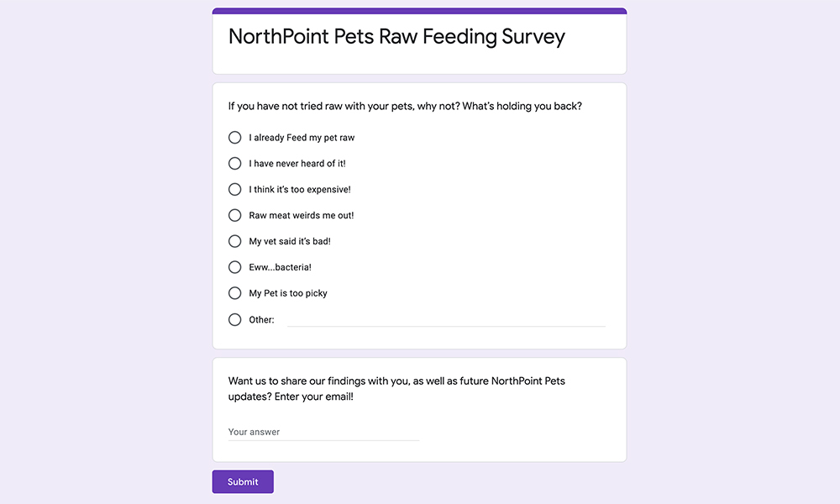
Task: Choose 'I have never heard of it!' option
Action: tap(234, 163)
